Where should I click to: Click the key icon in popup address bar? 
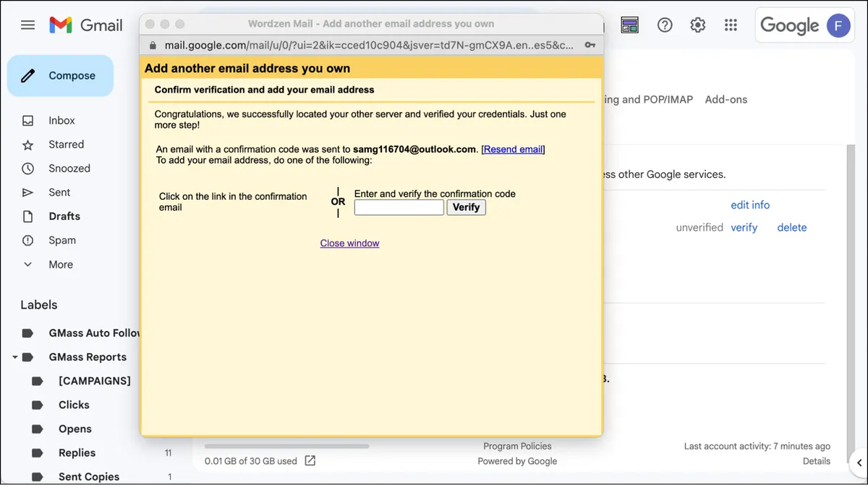pyautogui.click(x=590, y=46)
